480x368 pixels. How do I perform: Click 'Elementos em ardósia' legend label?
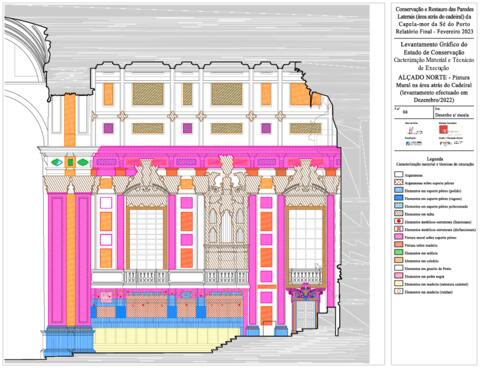[x=421, y=253]
